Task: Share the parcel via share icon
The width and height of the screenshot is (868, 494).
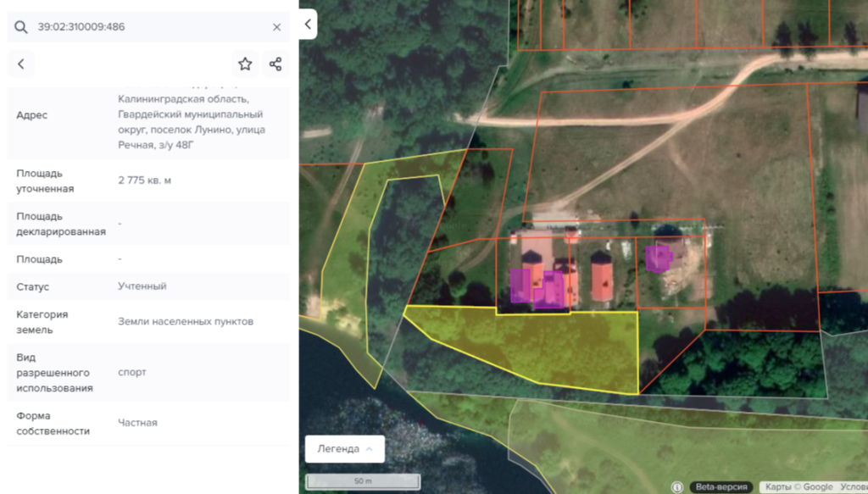Action: (x=275, y=64)
